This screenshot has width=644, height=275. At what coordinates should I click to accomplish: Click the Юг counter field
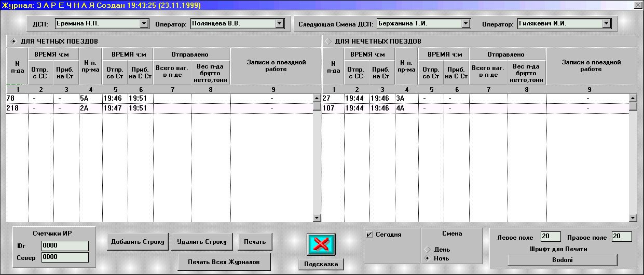pos(58,246)
